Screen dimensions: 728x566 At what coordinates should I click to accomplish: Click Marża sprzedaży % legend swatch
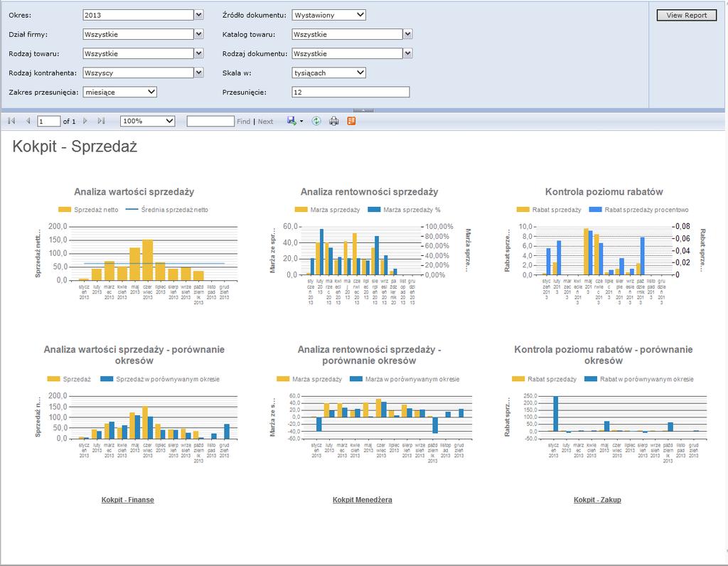coord(374,210)
